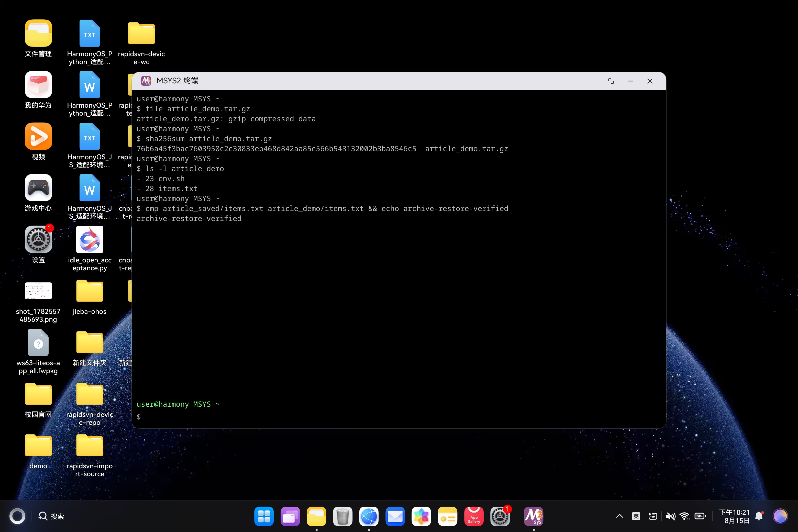Open the mail app in the dock
This screenshot has height=532, width=798.
point(395,516)
